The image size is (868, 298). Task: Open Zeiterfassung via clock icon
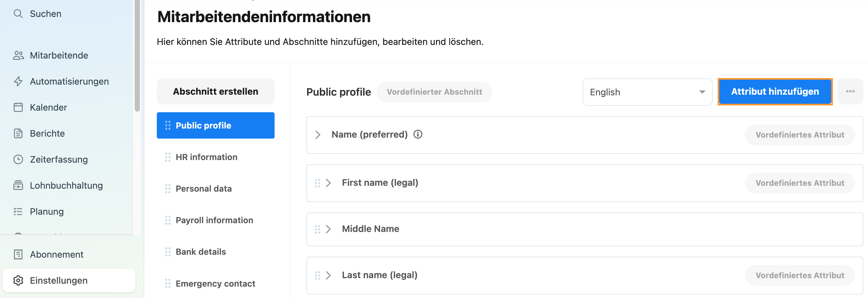(x=18, y=159)
